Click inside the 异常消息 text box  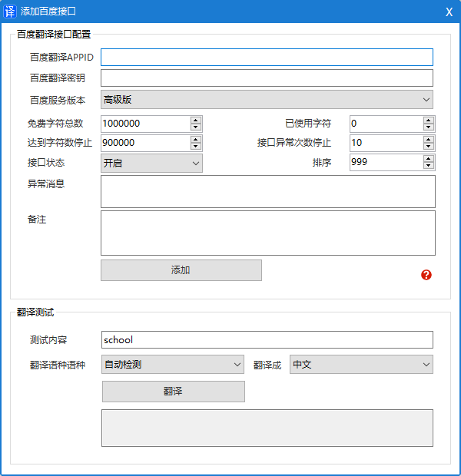[268, 192]
